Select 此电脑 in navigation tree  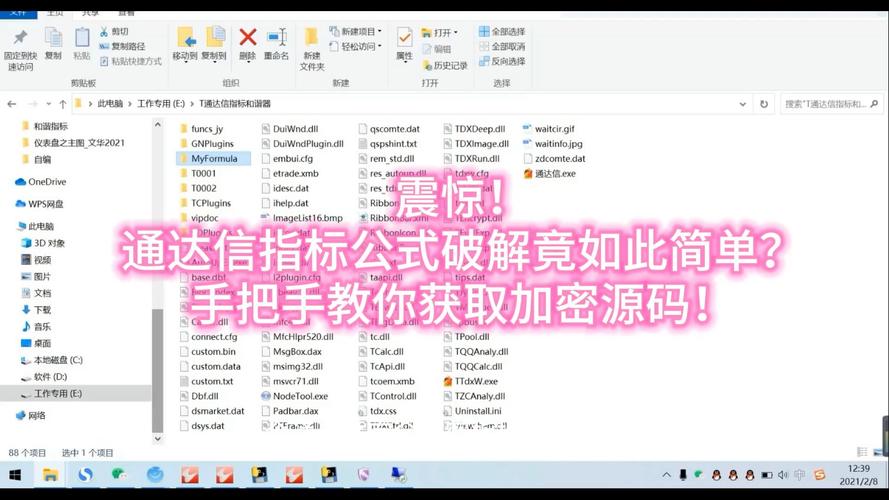click(x=36, y=226)
